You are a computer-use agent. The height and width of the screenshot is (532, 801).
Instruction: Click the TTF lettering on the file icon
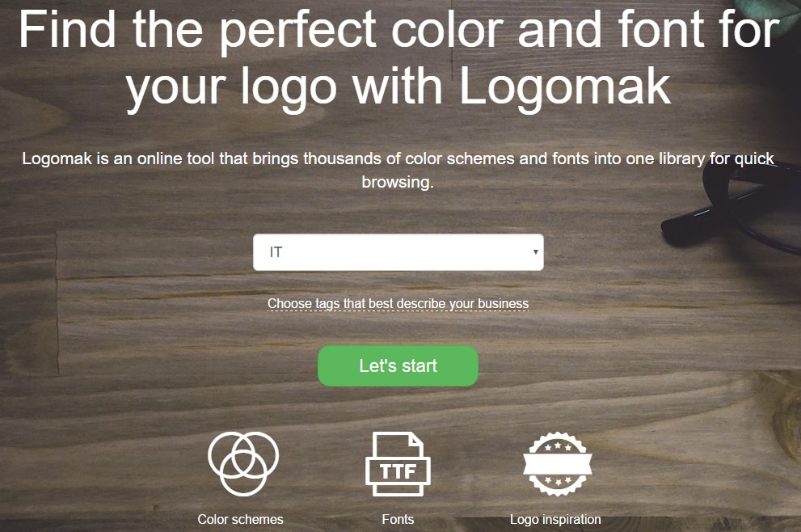click(398, 471)
